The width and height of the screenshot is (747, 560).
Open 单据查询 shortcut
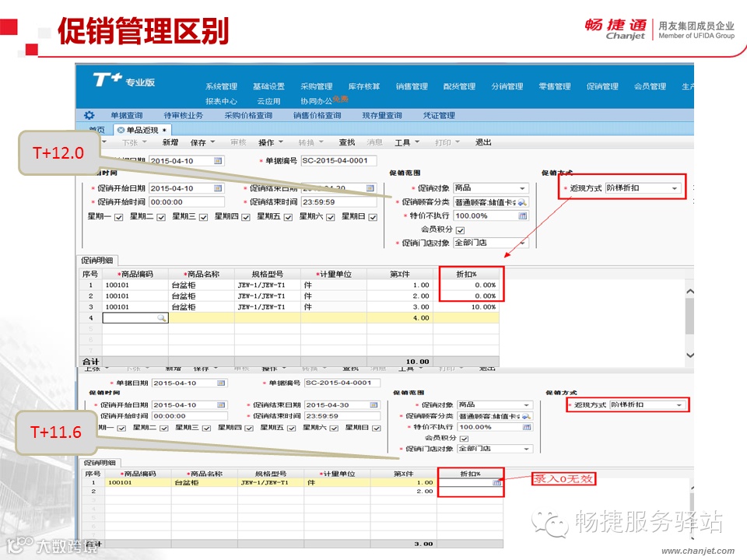click(127, 115)
